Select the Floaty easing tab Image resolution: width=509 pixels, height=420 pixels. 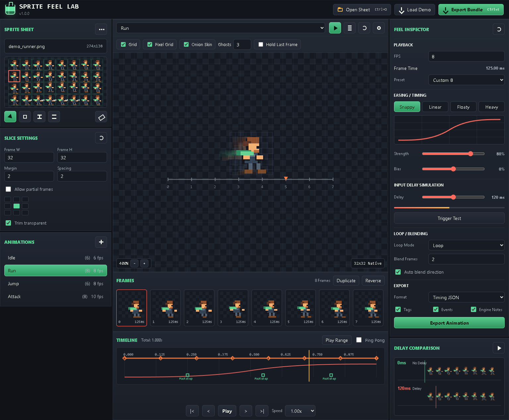[x=463, y=107]
